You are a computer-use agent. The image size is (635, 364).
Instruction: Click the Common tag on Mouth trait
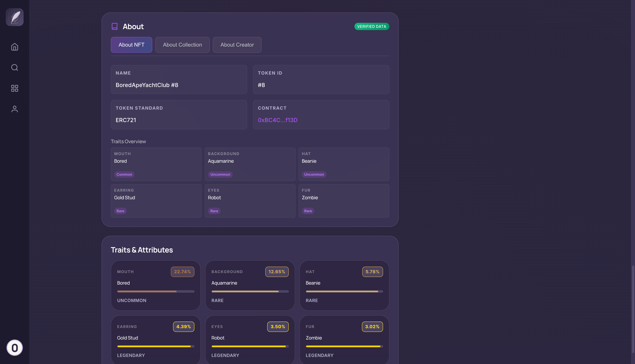pos(124,175)
